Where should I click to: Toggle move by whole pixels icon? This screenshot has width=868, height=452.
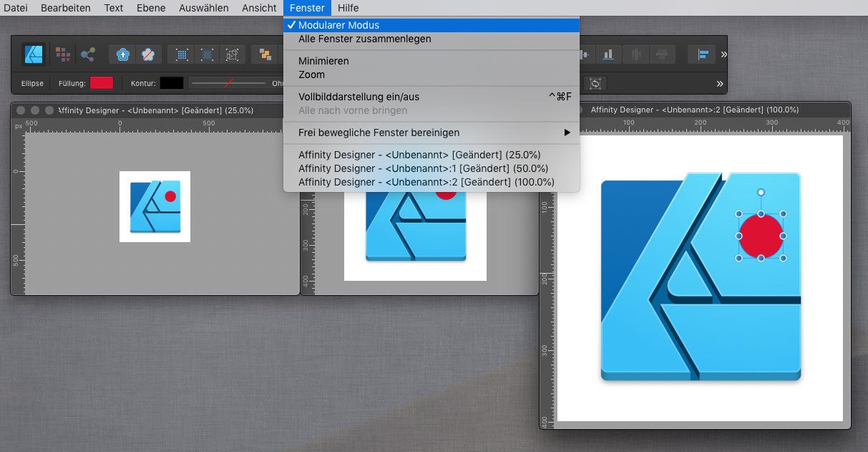207,54
